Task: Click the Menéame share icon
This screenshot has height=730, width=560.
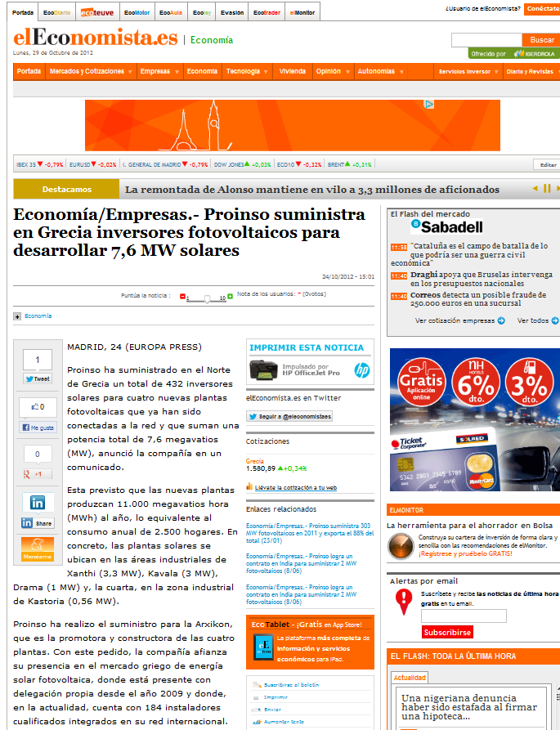Action: pyautogui.click(x=38, y=549)
